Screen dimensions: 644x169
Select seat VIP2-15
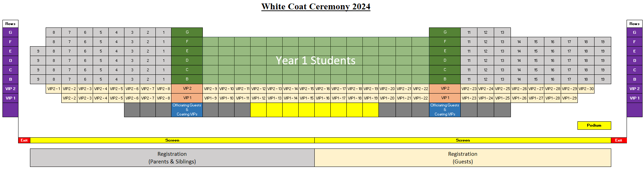pyautogui.click(x=307, y=89)
